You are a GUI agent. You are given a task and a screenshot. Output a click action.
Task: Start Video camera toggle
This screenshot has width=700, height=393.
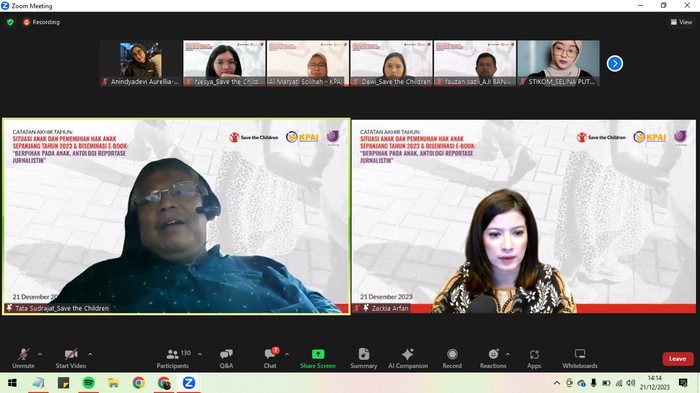[x=71, y=359]
